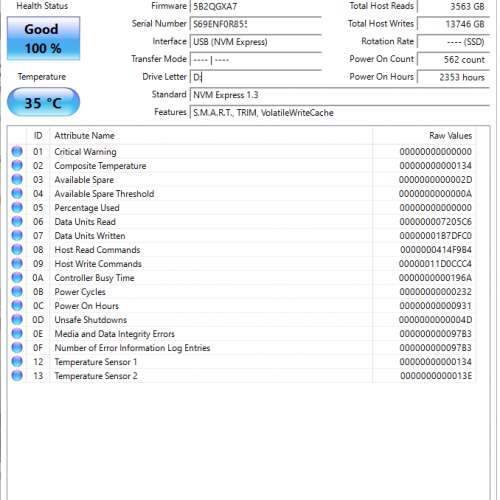Image resolution: width=500 pixels, height=500 pixels.
Task: Click the blue status icon for Critical Warning
Action: point(17,151)
